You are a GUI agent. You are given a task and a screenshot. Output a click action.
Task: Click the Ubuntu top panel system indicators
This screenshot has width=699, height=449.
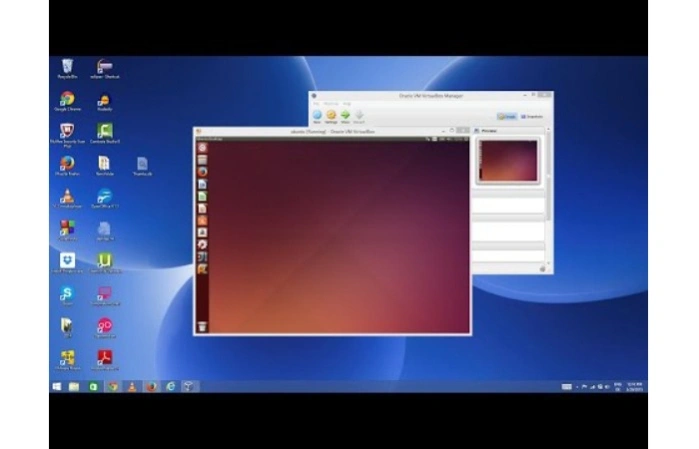click(446, 139)
